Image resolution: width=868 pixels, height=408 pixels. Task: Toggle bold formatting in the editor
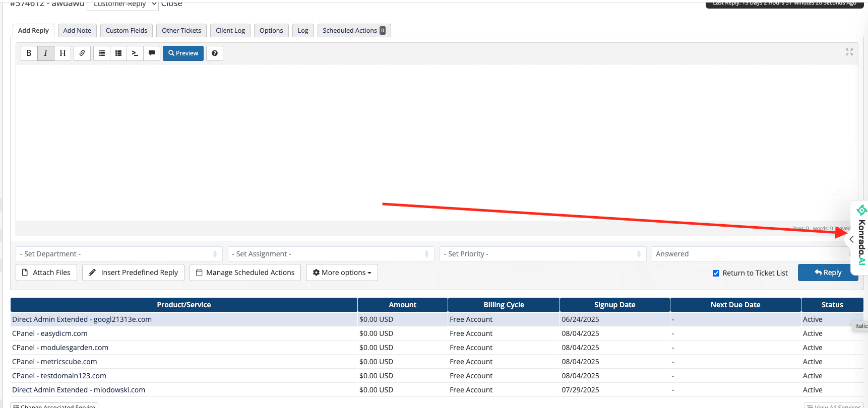point(29,53)
